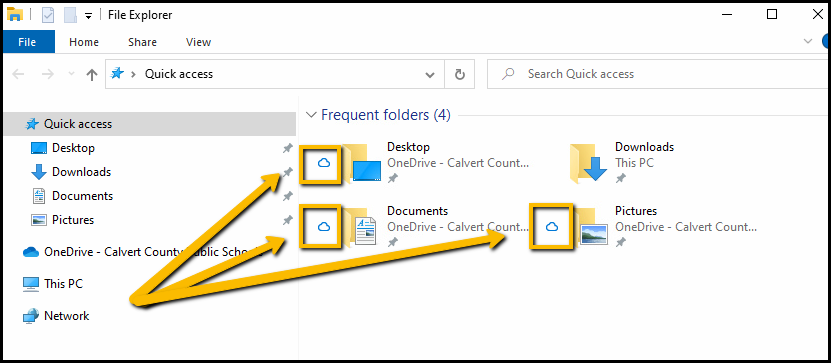Click the Back navigation arrow
The image size is (831, 363).
[18, 74]
